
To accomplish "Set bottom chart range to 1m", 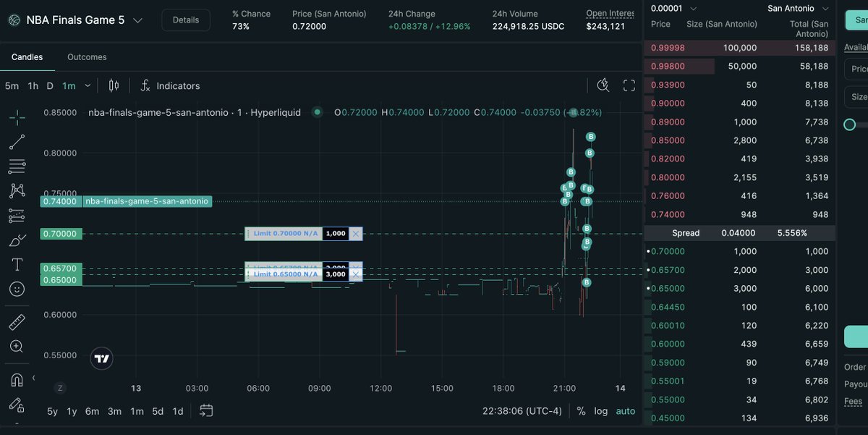I will pyautogui.click(x=137, y=411).
